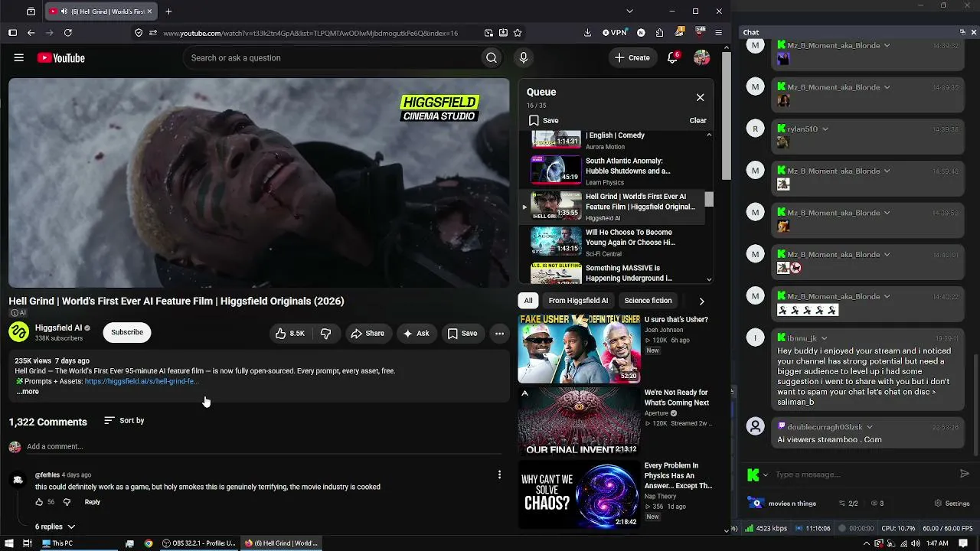Open chat Settings
The width and height of the screenshot is (980, 551).
[952, 504]
